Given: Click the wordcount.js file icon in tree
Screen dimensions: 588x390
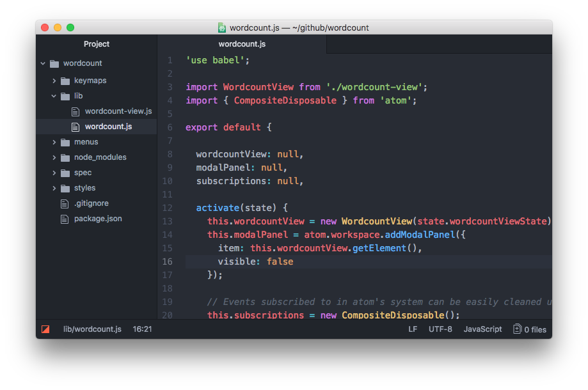Looking at the screenshot, I should click(75, 127).
